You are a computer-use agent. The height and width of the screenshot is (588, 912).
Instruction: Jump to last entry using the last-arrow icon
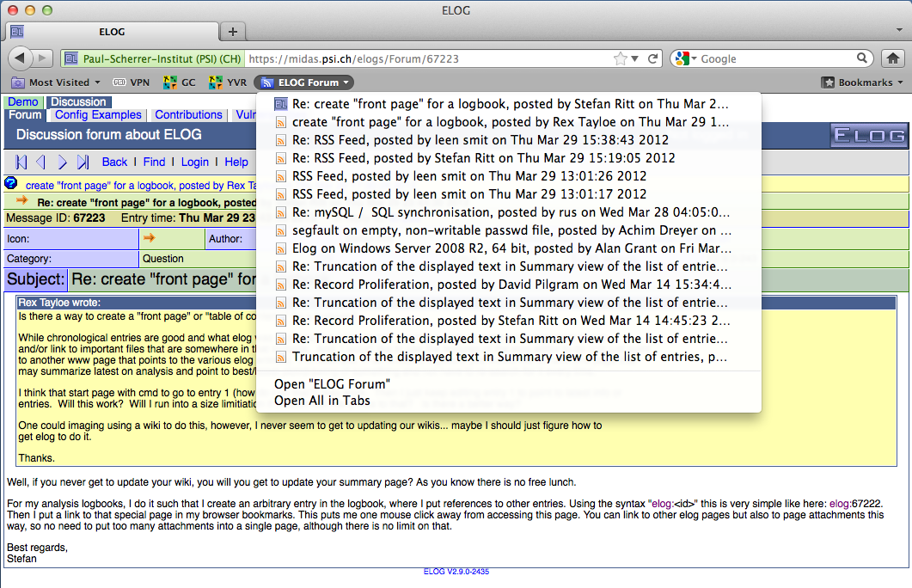click(83, 162)
